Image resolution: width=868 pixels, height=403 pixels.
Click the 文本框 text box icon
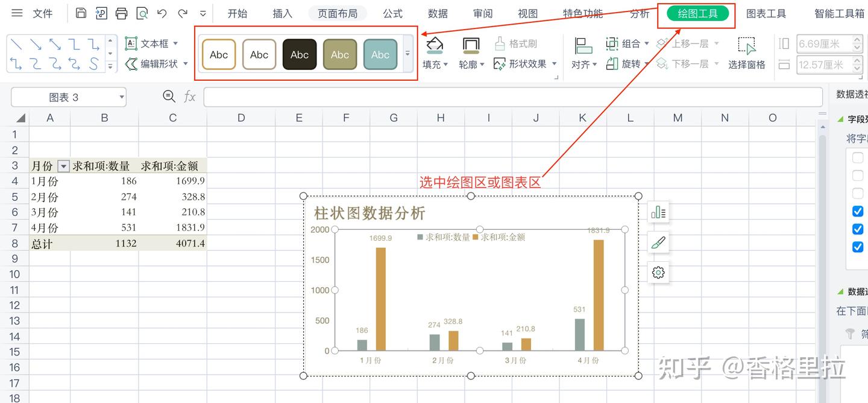pos(131,43)
